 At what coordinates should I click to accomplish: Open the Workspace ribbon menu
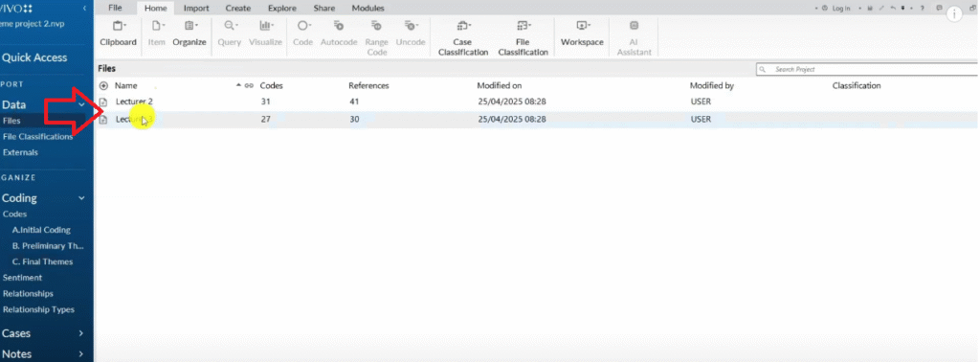582,34
